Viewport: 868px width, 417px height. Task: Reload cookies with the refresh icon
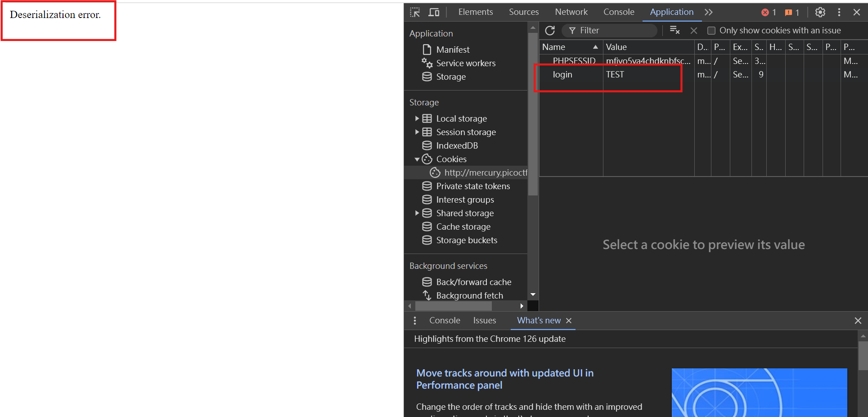coord(550,30)
